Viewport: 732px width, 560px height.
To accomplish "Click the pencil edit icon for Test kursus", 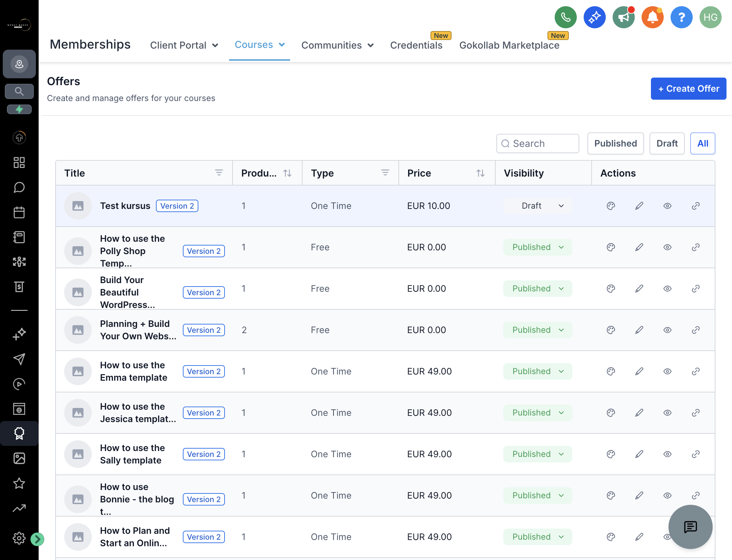I will [x=639, y=206].
